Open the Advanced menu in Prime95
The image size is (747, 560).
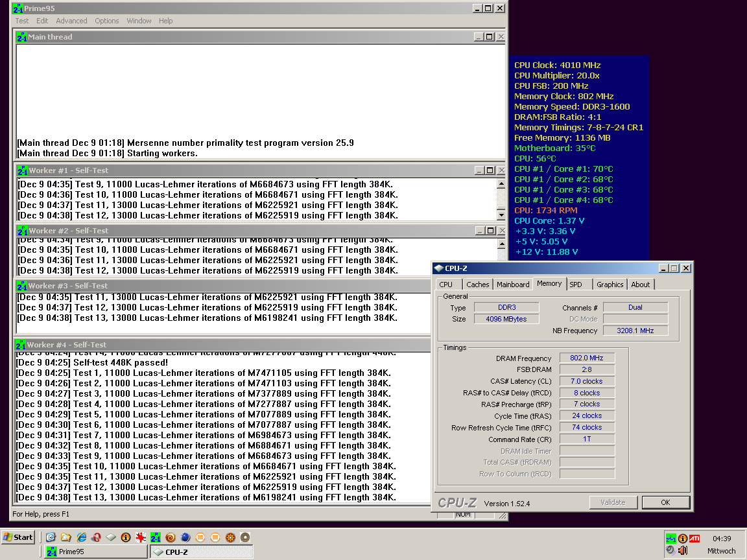pos(71,21)
